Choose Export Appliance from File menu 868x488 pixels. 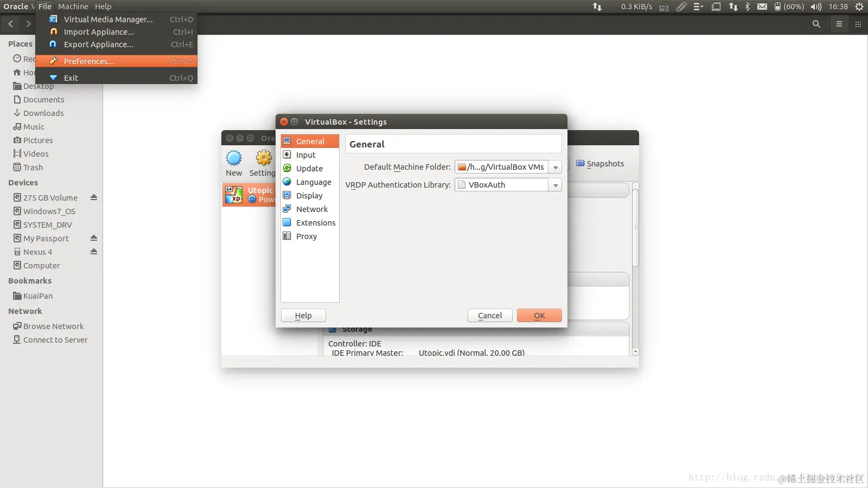click(x=116, y=44)
